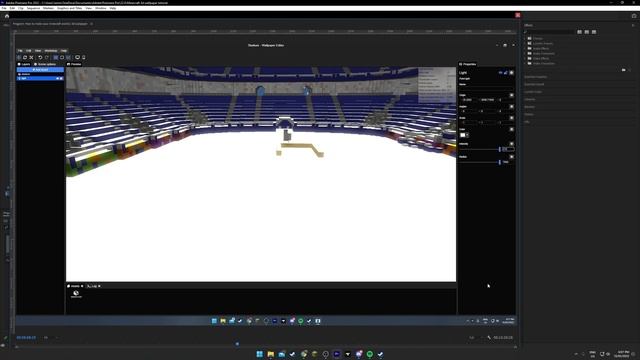Screen dimensions: 640x360
Task: Switch to the Scene options tab
Action: tap(45, 64)
